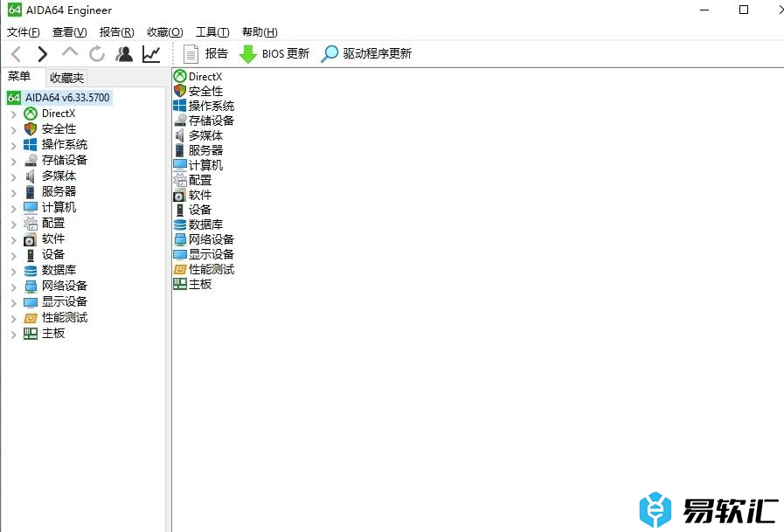Select 操作系统 in left tree
This screenshot has height=532, width=784.
[x=65, y=145]
